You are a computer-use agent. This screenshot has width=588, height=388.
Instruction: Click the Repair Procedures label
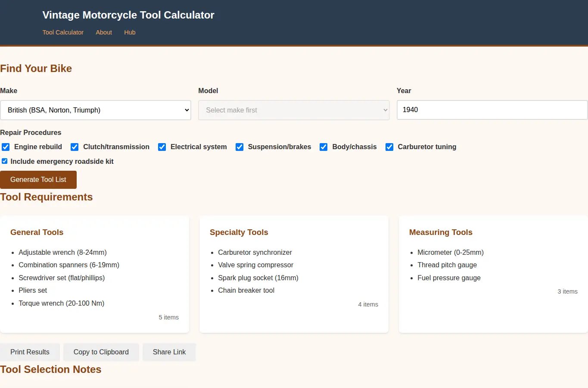(31, 133)
